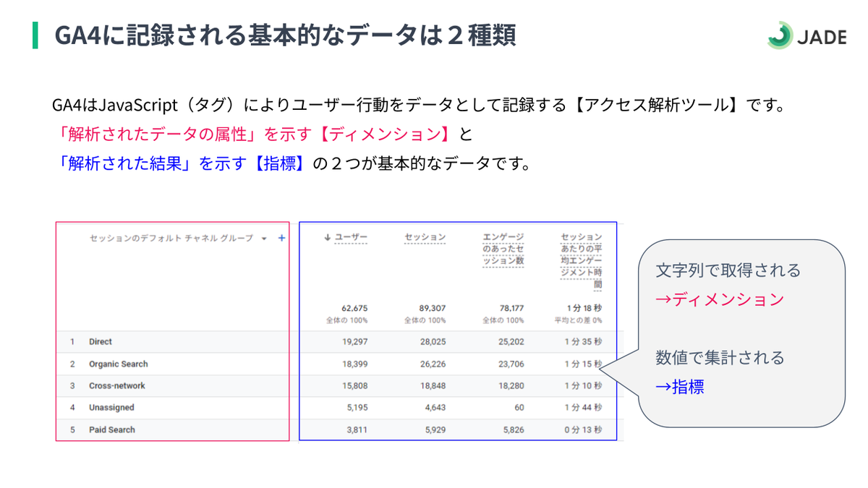Click the Direct engaged sessions cell 25,202
Image resolution: width=868 pixels, height=488 pixels.
click(511, 341)
